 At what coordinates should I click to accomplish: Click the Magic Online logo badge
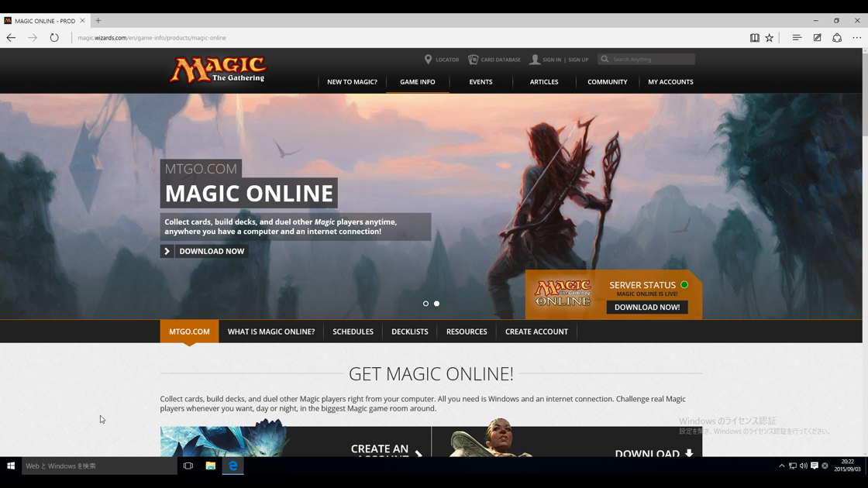[x=563, y=294]
